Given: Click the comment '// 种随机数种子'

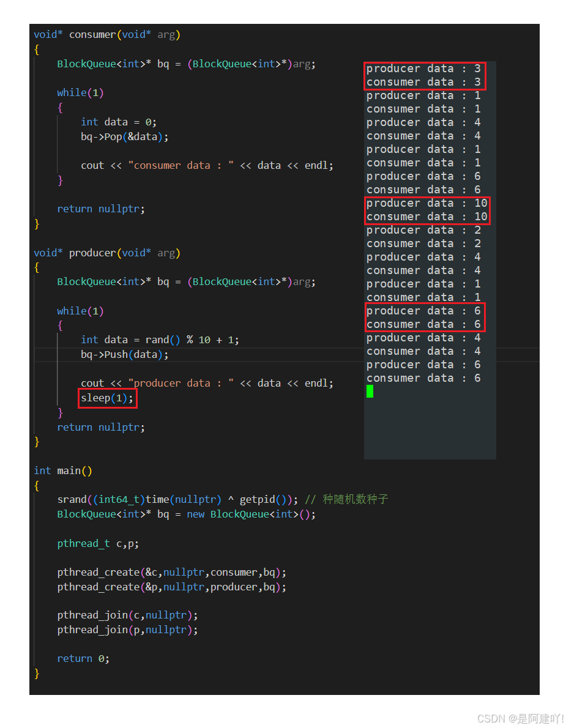Looking at the screenshot, I should pyautogui.click(x=346, y=500).
